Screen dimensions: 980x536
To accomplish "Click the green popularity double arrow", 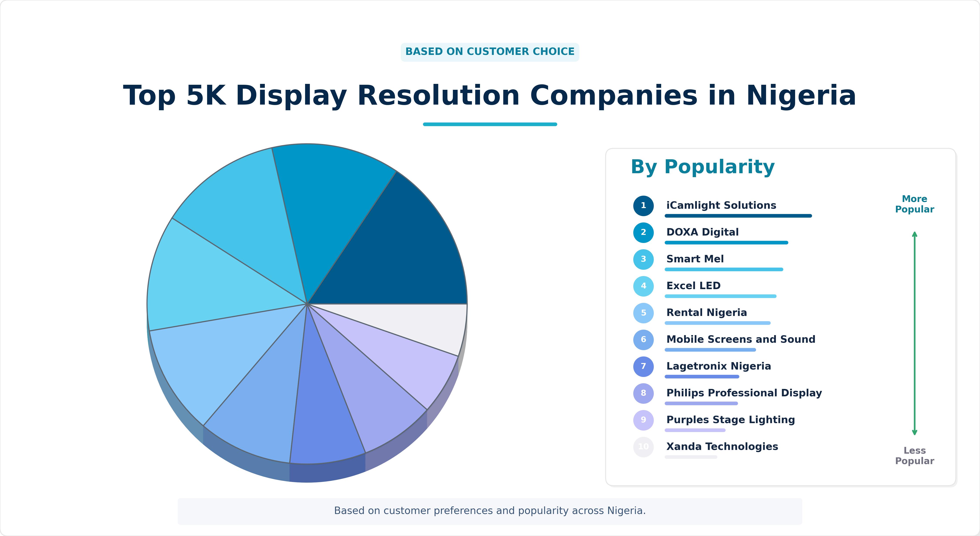I will [x=915, y=333].
